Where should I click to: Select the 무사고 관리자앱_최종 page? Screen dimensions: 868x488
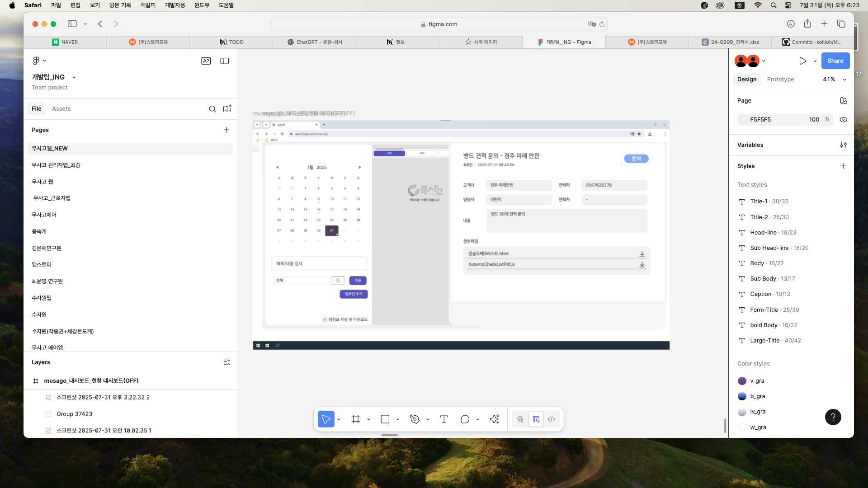click(56, 165)
